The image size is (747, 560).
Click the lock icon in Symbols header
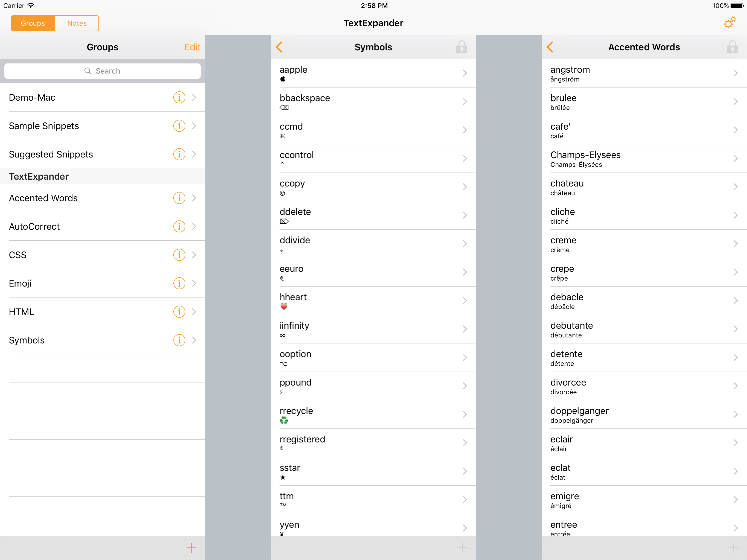(461, 47)
